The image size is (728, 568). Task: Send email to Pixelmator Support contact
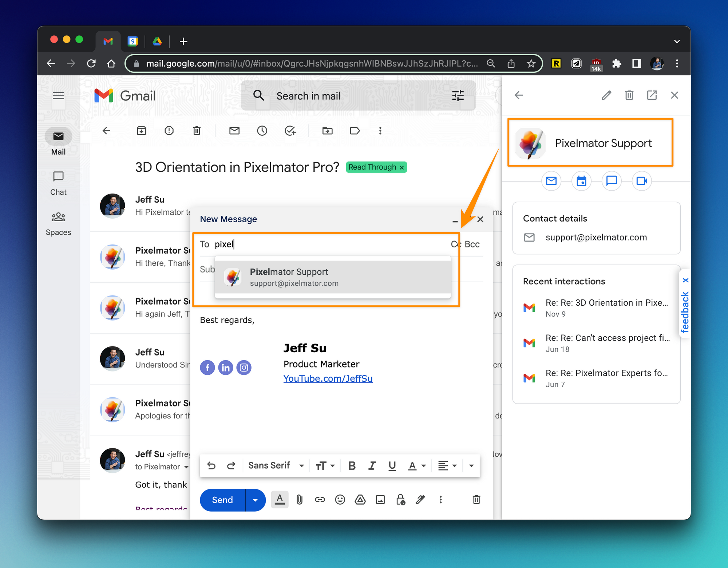(551, 181)
